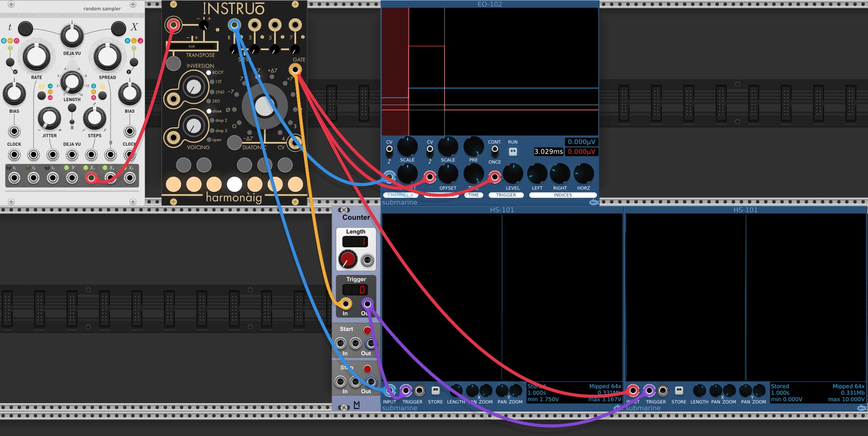
Task: Toggle the DIATONIC button on harmonaig
Action: pos(234,142)
